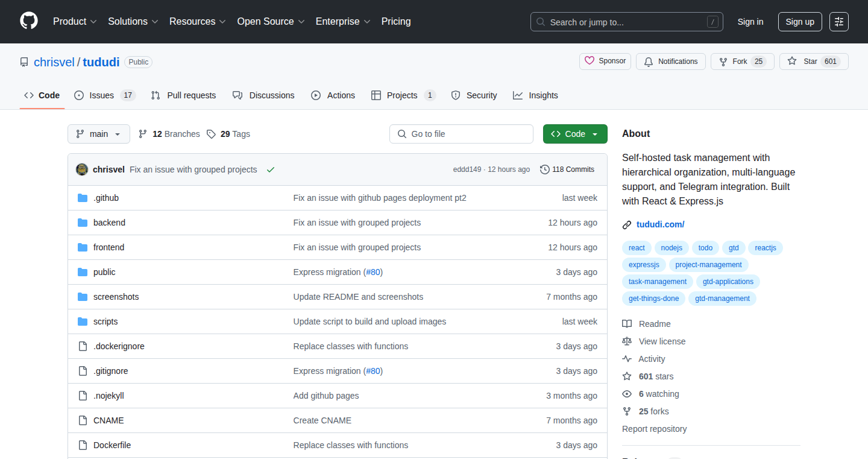Click the screenshots folder icon
Screen dimensions: 868x459
click(x=83, y=297)
